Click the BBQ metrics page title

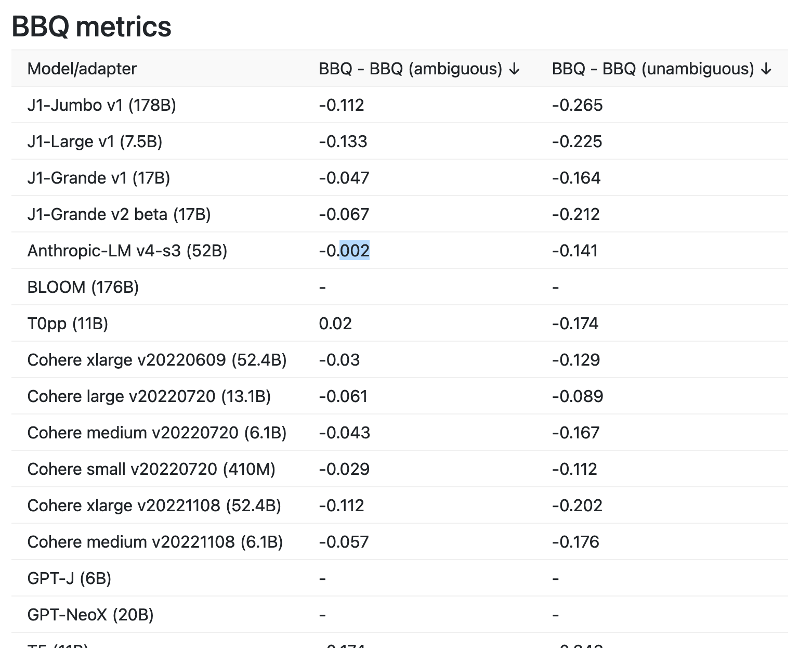tap(91, 27)
